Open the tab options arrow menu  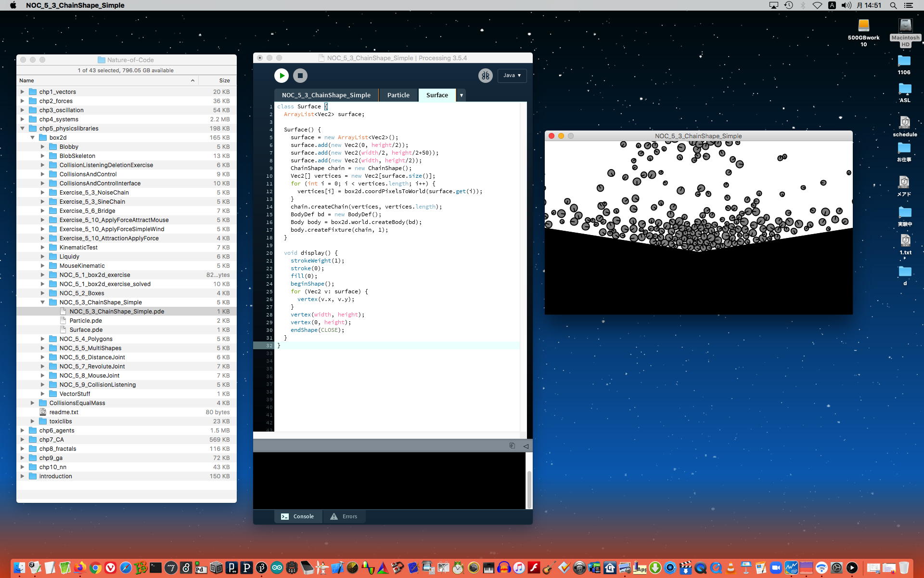(461, 95)
